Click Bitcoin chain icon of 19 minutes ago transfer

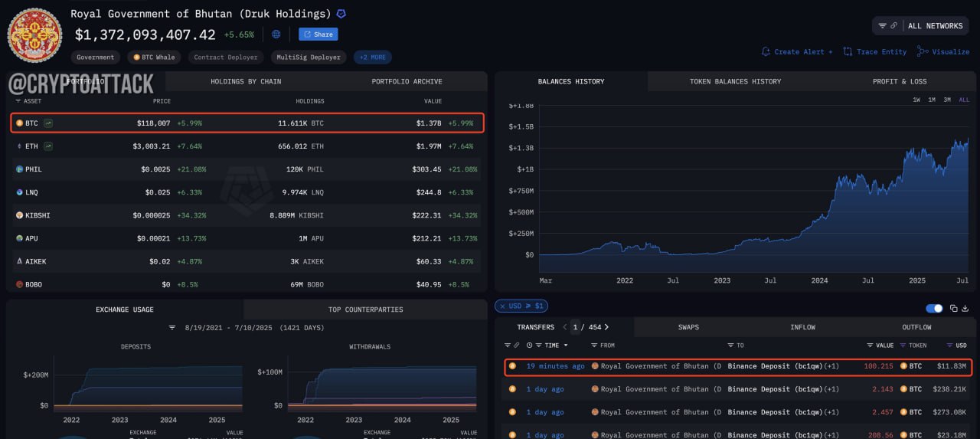[x=512, y=366]
